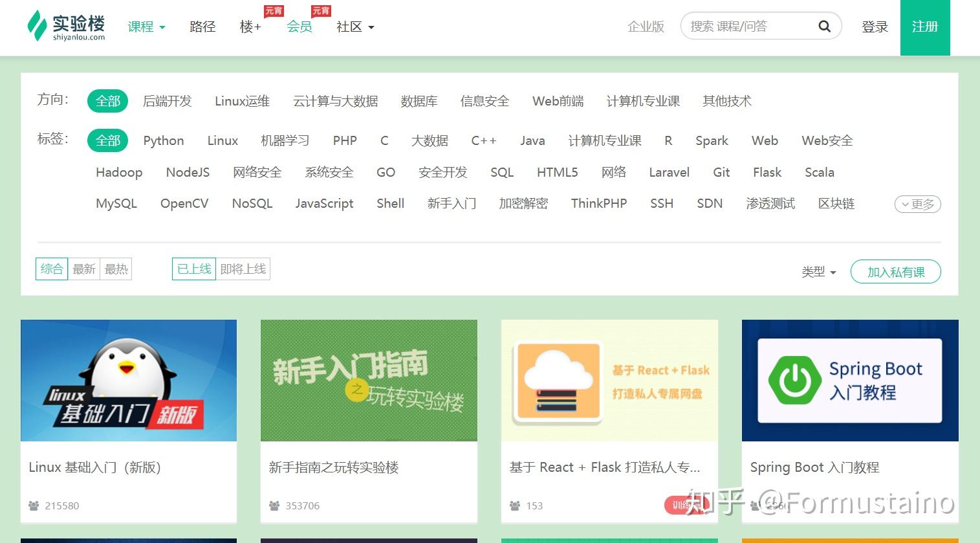
Task: Filter direction by Web前端
Action: coord(558,101)
